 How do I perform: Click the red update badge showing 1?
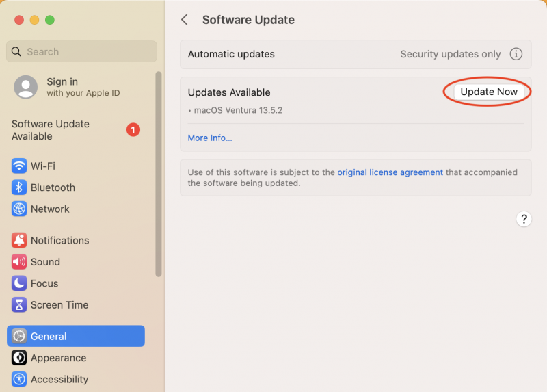click(133, 130)
